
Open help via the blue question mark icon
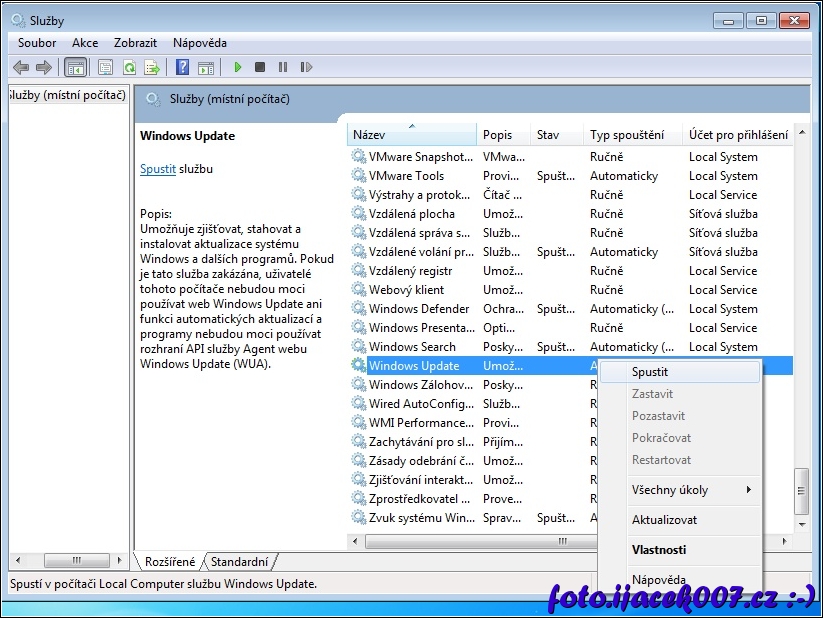pyautogui.click(x=182, y=67)
